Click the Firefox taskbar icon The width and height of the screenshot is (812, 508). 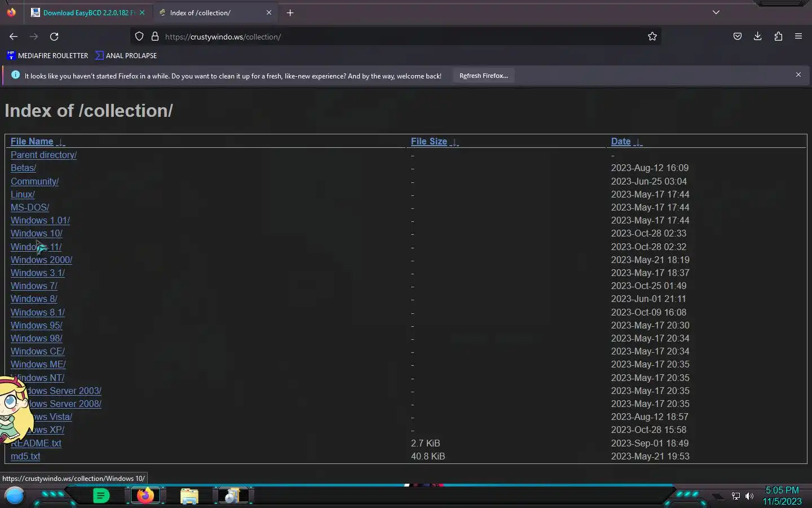click(x=145, y=496)
